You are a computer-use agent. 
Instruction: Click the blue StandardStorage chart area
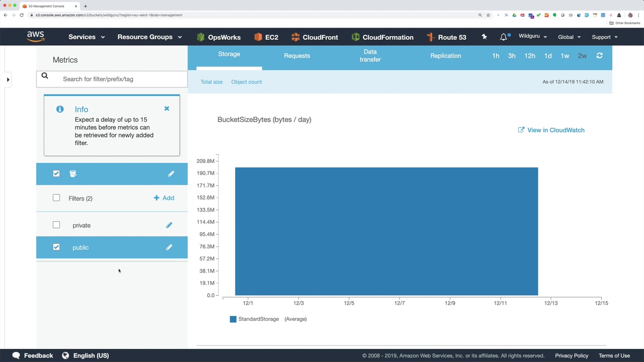point(386,231)
